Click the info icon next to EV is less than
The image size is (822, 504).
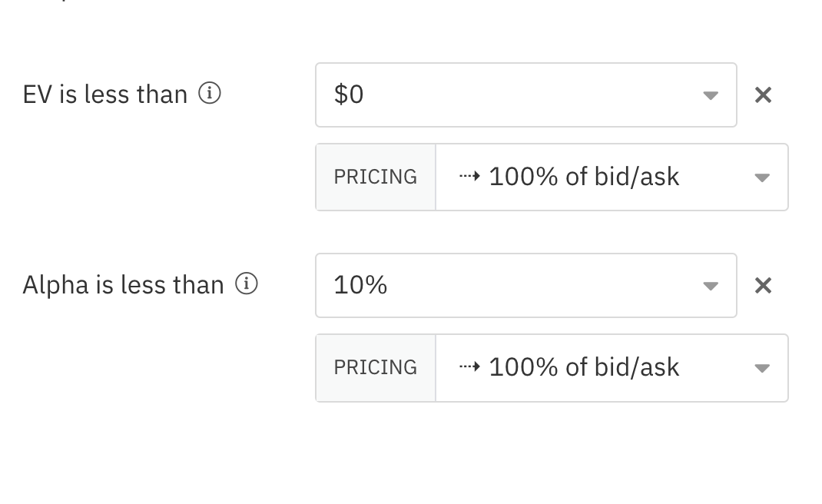[210, 94]
